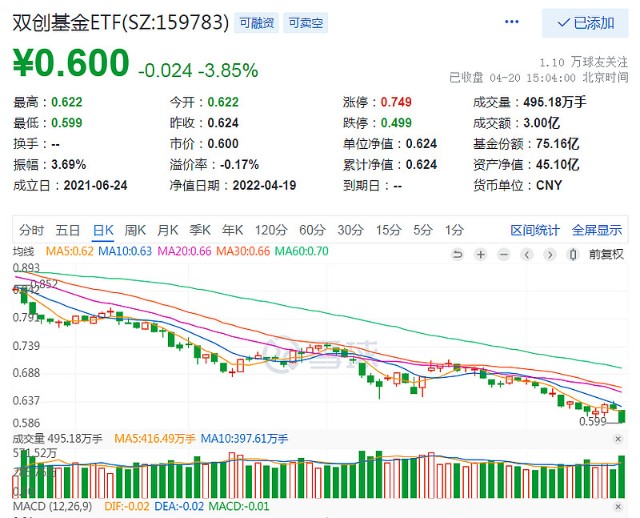Image resolution: width=640 pixels, height=518 pixels.
Task: Zoom in the K-line chart with plus icon
Action: (x=481, y=255)
